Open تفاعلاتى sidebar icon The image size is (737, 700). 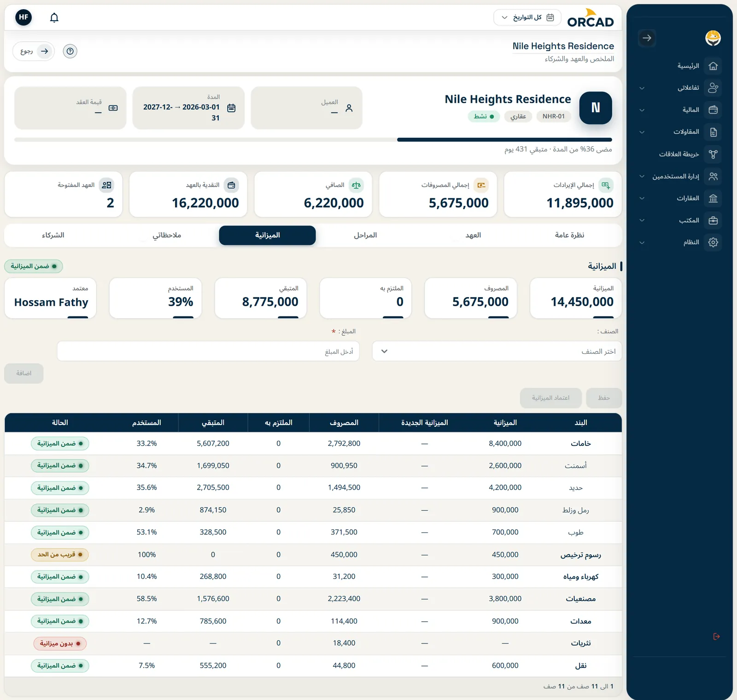pyautogui.click(x=713, y=87)
